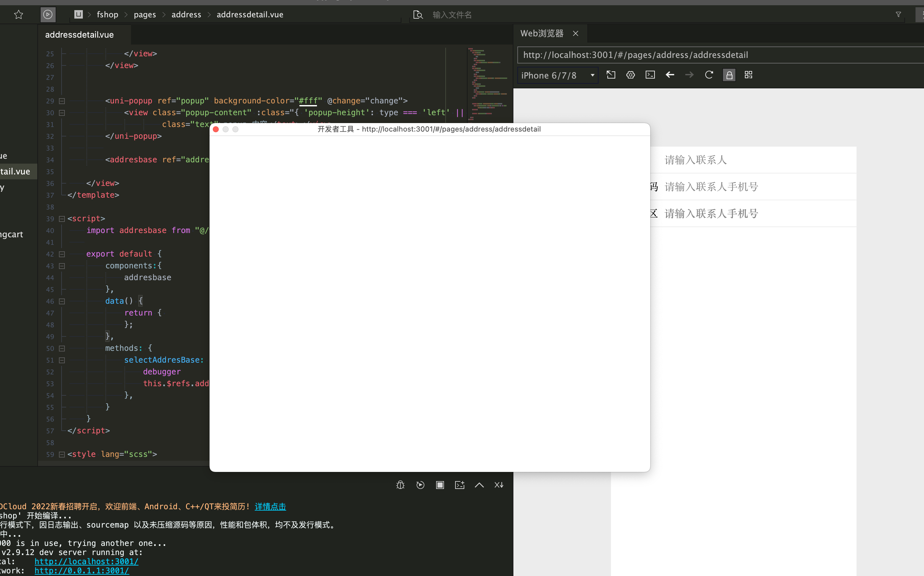Click fshop in the breadcrumb
This screenshot has width=924, height=576.
(x=107, y=14)
